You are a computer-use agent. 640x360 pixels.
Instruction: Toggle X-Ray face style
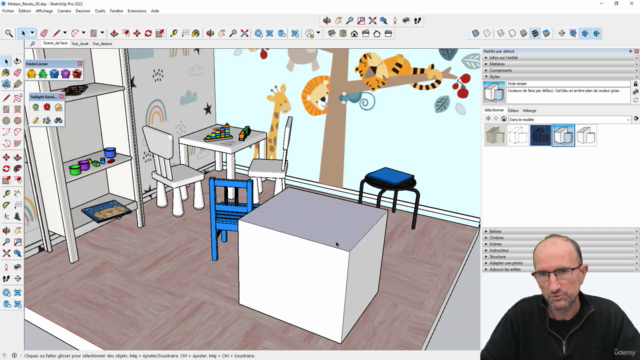[476, 33]
